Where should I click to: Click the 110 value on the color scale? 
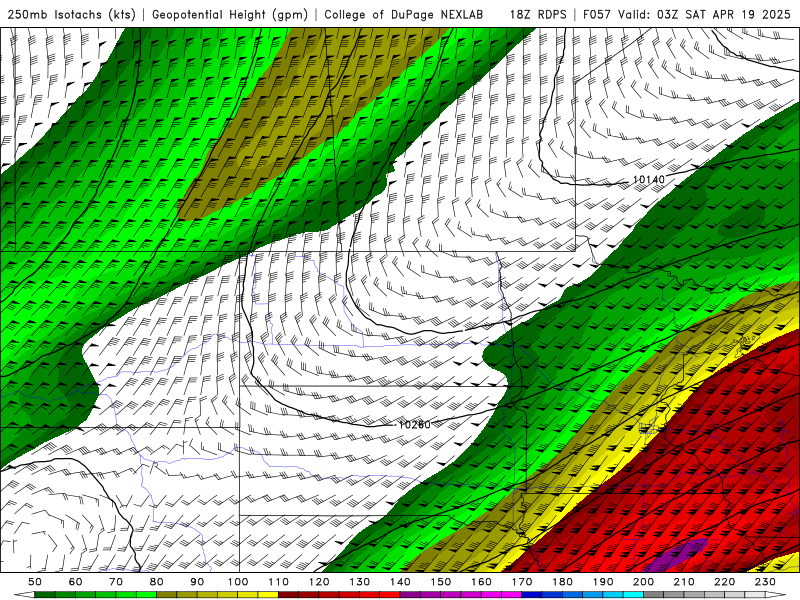(279, 582)
